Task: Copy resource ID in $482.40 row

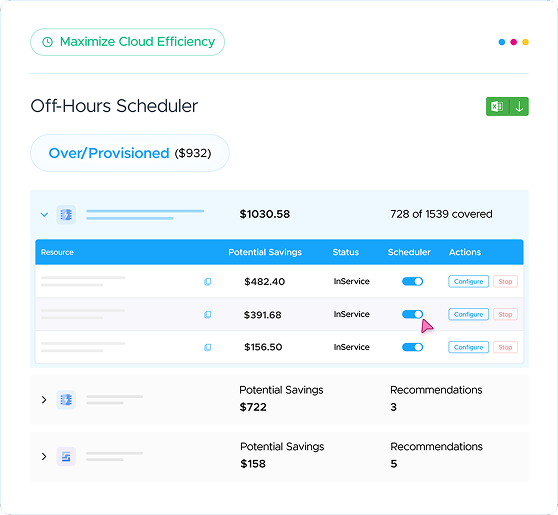Action: pos(207,282)
